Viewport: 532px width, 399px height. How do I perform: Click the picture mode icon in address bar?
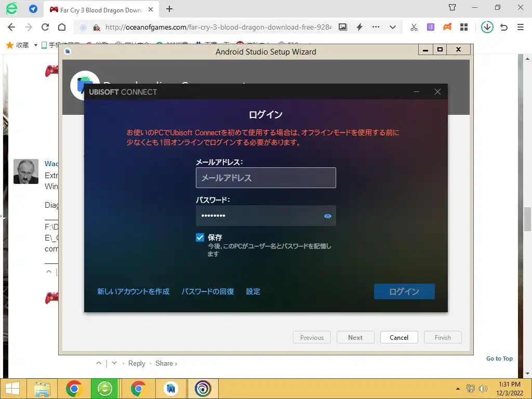pos(343,27)
